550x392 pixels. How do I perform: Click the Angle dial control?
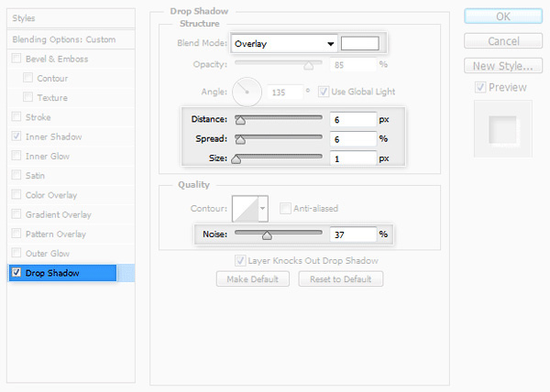pos(247,92)
